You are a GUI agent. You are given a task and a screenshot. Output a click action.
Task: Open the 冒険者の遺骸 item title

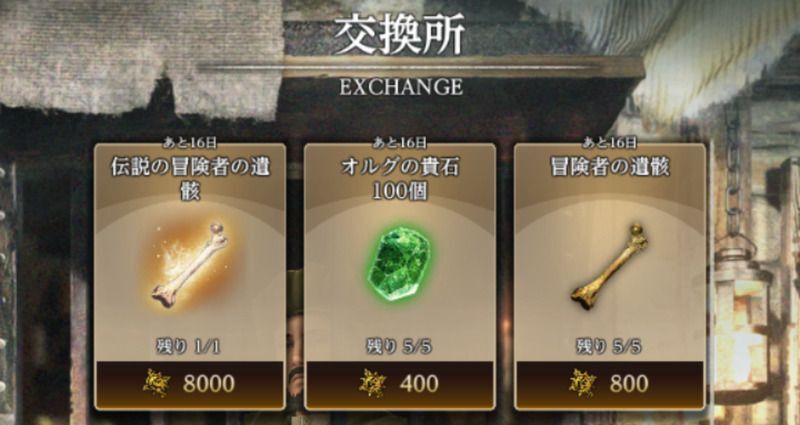click(610, 168)
